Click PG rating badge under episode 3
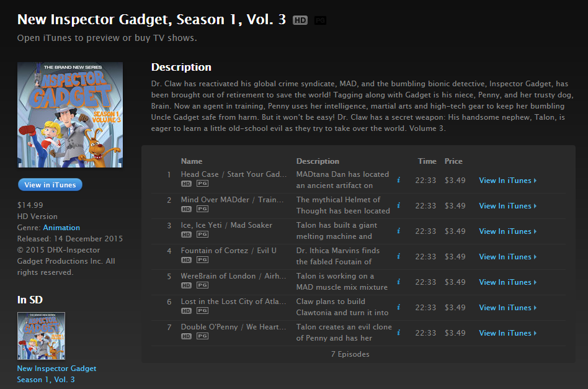This screenshot has height=389, width=588. 202,235
